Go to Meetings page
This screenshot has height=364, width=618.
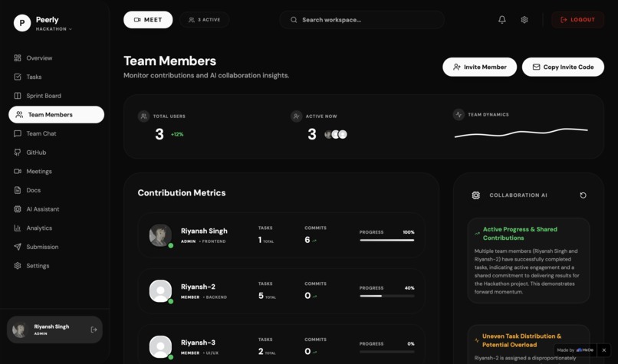click(56, 172)
